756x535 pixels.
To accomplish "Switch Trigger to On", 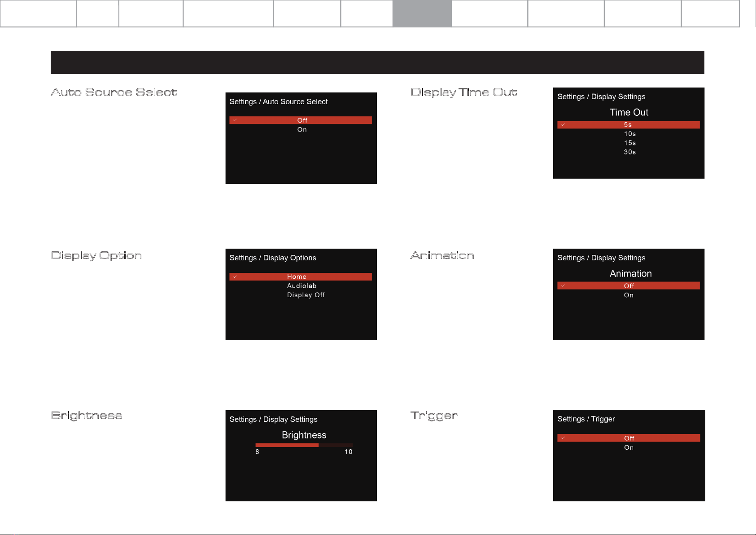I will (x=629, y=447).
